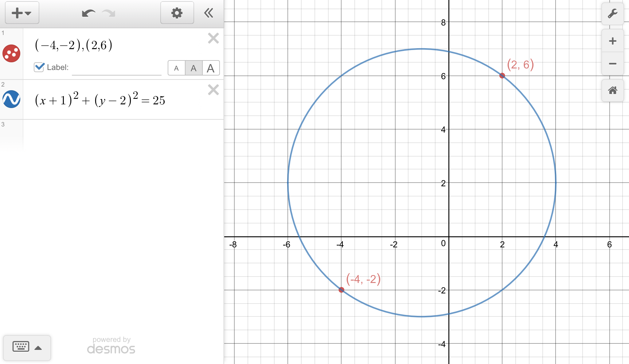The height and width of the screenshot is (364, 629).
Task: Toggle visibility of the circle equation
Action: 11,99
